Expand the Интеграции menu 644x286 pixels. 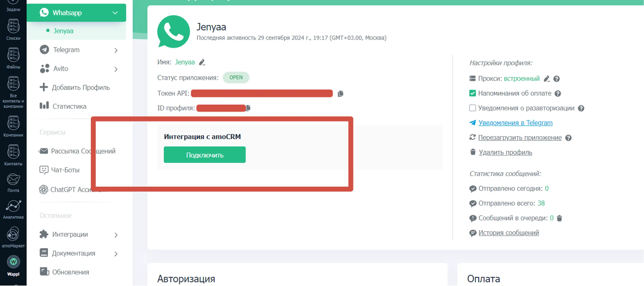(x=116, y=235)
